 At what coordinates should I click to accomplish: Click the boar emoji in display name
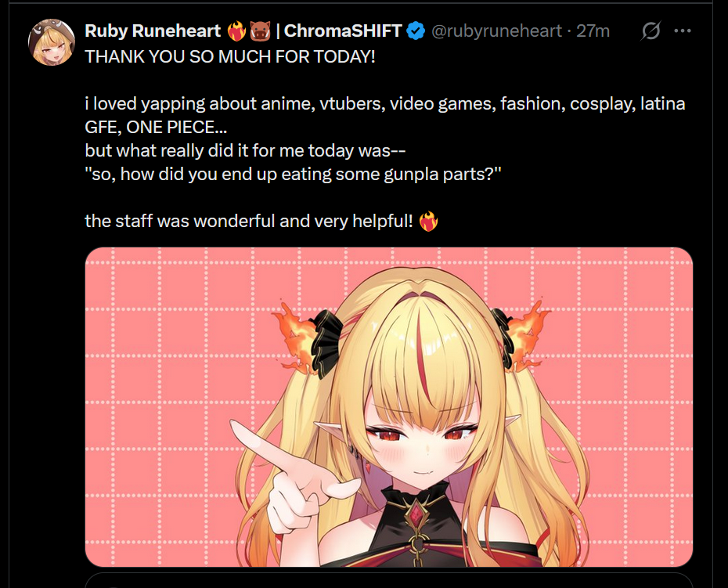(x=260, y=31)
